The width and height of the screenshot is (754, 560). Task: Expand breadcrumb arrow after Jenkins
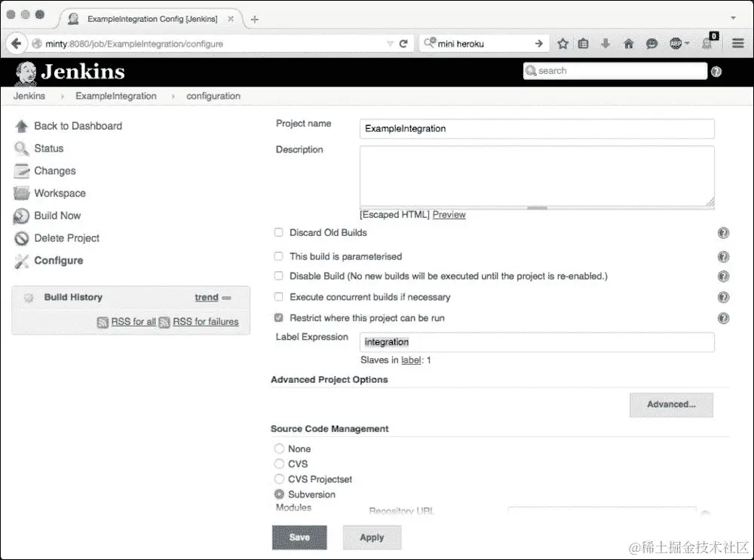pos(62,96)
